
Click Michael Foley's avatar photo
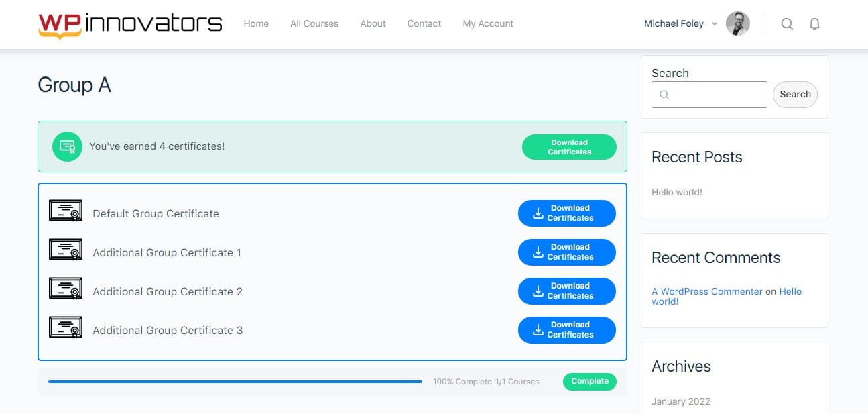pos(738,23)
